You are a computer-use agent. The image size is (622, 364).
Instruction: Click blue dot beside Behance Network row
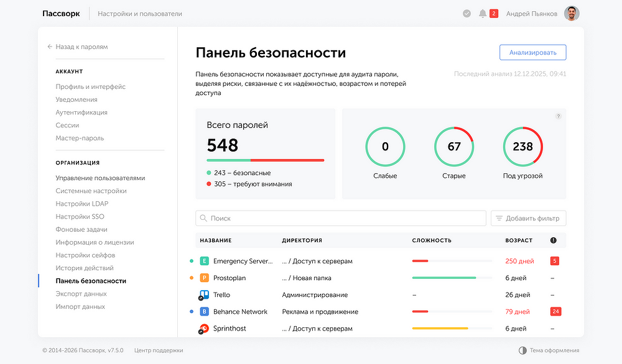pyautogui.click(x=192, y=312)
